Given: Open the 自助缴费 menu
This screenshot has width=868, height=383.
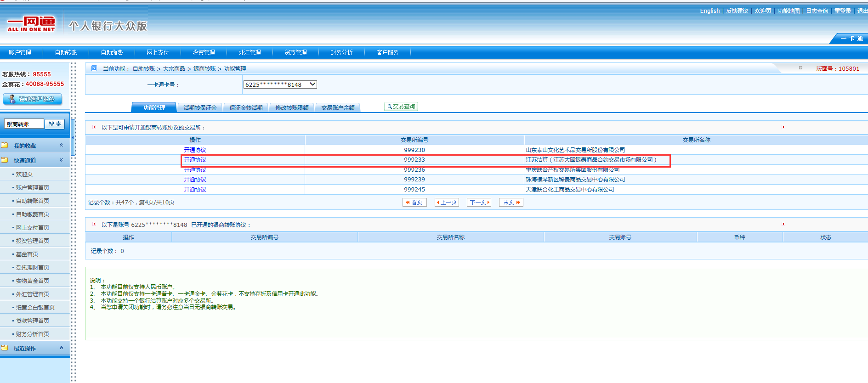Looking at the screenshot, I should click(x=112, y=52).
